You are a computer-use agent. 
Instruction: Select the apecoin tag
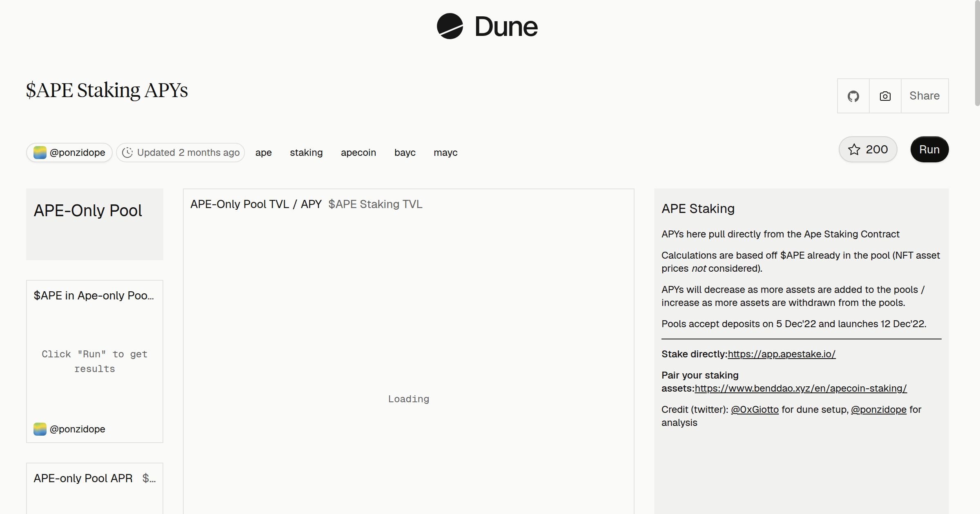coord(359,153)
